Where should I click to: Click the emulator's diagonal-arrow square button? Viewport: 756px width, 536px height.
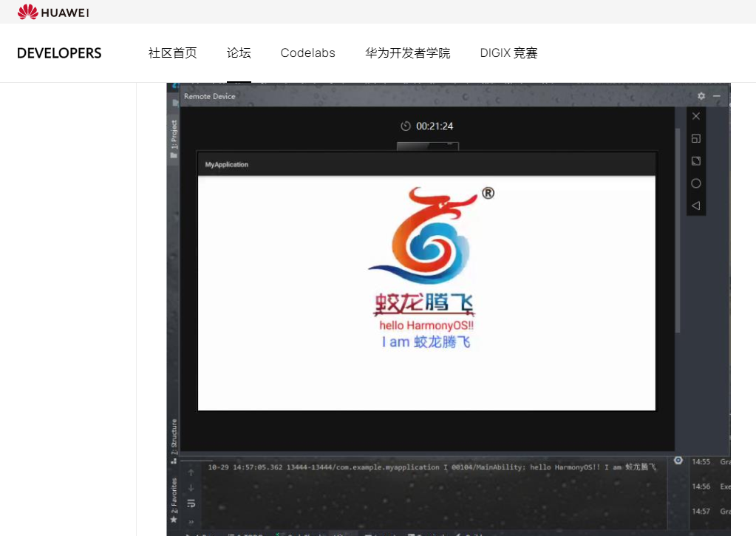pos(695,161)
